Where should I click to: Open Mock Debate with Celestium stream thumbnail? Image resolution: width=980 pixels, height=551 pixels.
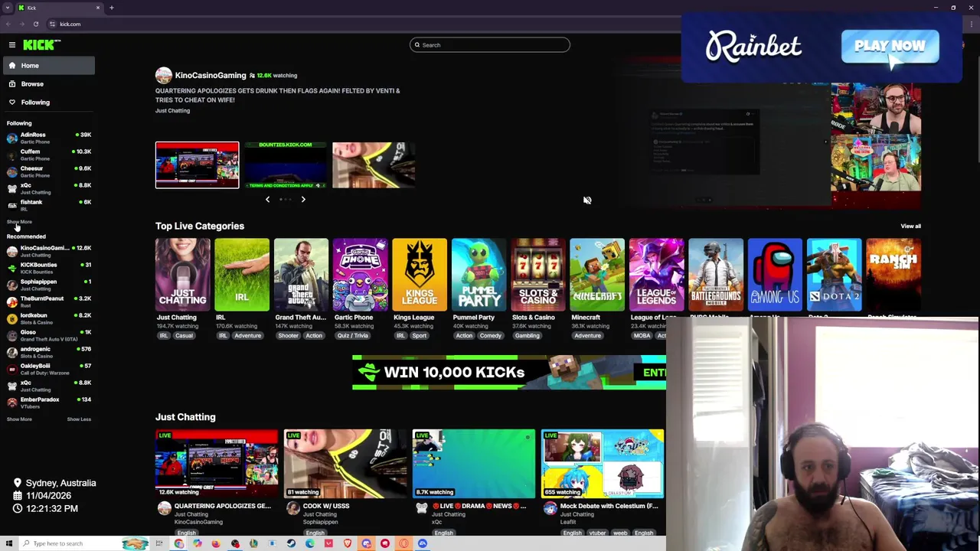pos(603,464)
